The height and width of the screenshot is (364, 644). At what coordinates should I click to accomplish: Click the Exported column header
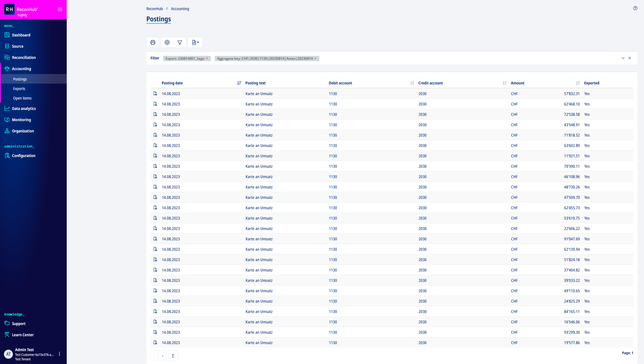pos(592,83)
